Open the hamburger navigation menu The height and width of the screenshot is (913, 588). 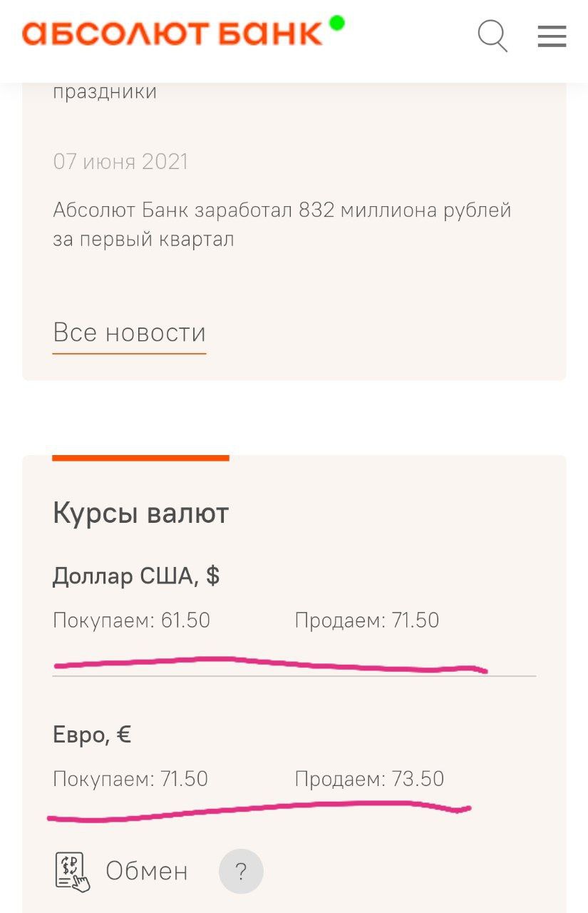point(552,36)
